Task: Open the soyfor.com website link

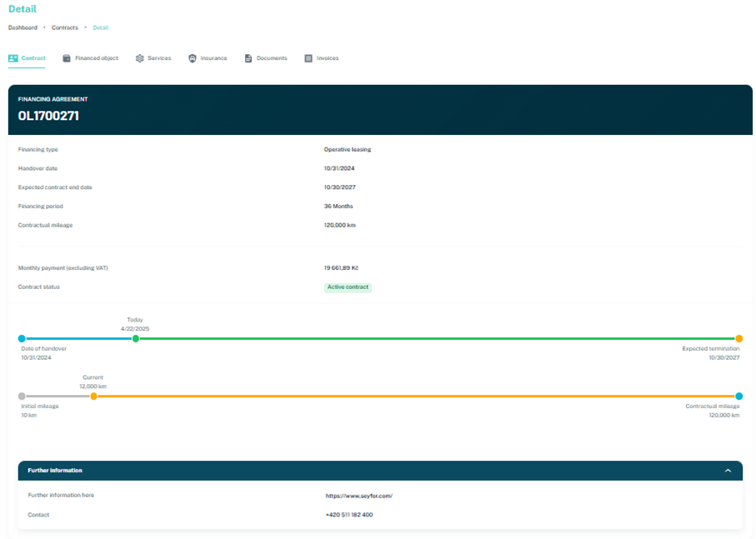Action: 358,496
